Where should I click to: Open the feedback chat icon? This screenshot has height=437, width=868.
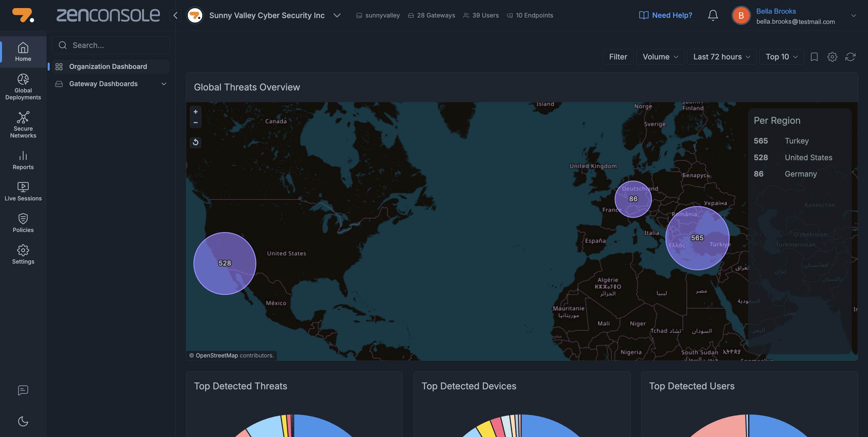(x=23, y=390)
